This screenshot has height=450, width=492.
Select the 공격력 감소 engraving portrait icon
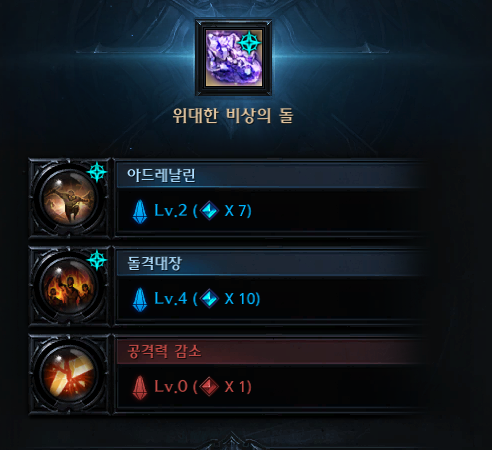point(69,374)
